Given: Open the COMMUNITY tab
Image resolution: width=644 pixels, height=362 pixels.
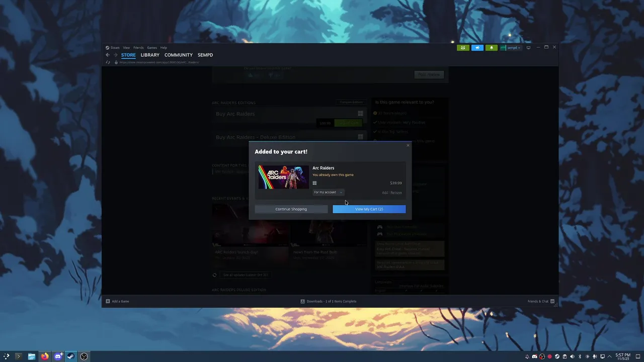Looking at the screenshot, I should [179, 55].
